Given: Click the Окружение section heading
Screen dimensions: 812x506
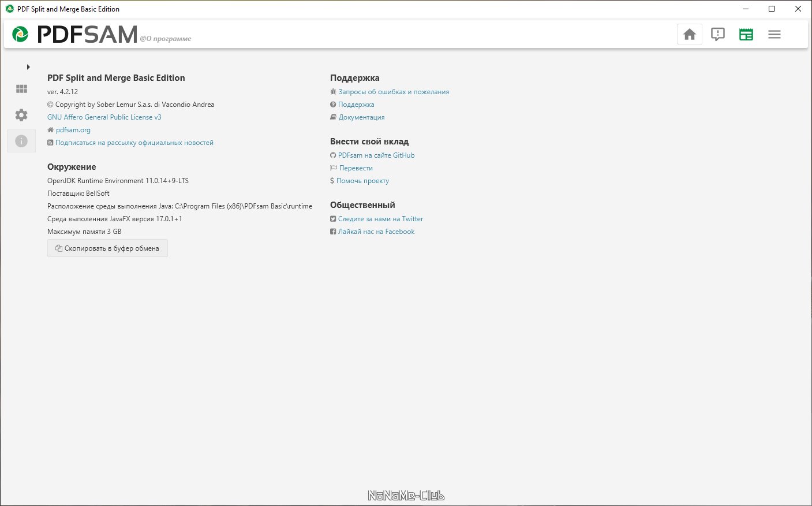Looking at the screenshot, I should (x=72, y=167).
